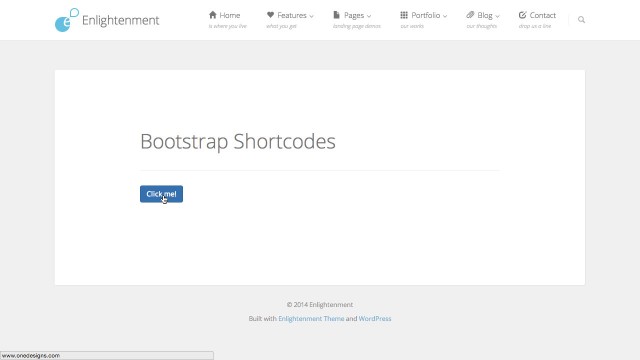This screenshot has width=640, height=360.
Task: Open search with the magnifier icon
Action: pyautogui.click(x=581, y=20)
